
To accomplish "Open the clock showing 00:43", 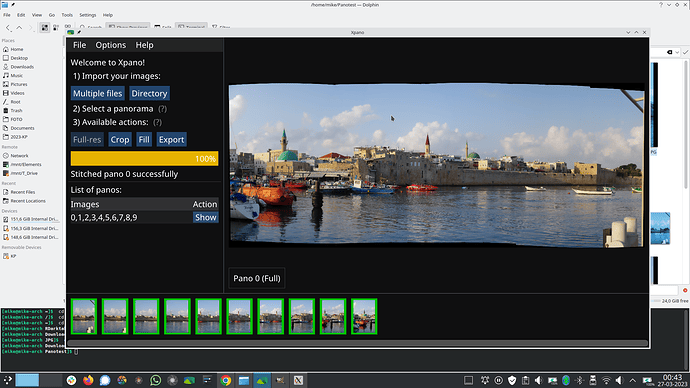I will [x=672, y=381].
